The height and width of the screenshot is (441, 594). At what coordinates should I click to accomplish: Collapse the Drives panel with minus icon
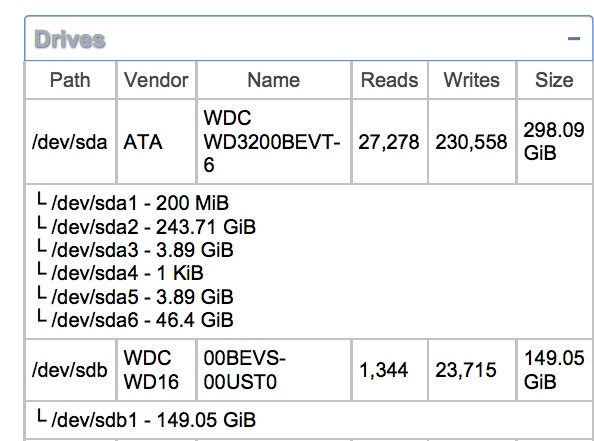pyautogui.click(x=574, y=38)
